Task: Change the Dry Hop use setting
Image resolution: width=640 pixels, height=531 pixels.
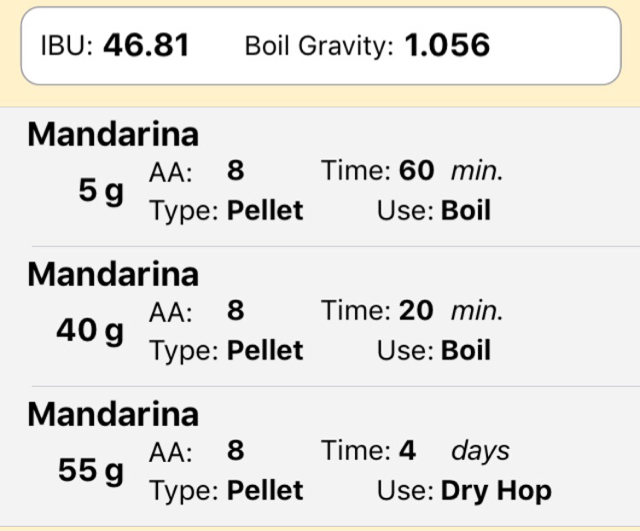Action: 495,491
